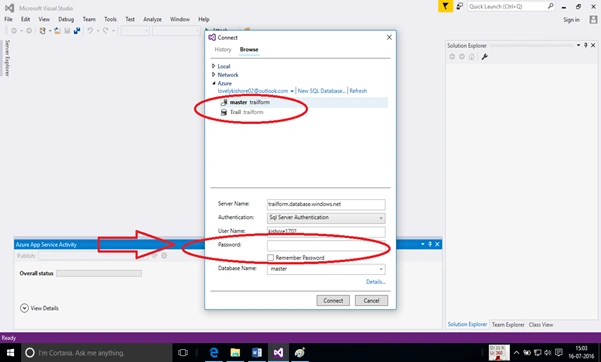Open Solution Explorer window options dropdown
601x362 pixels.
[578, 45]
